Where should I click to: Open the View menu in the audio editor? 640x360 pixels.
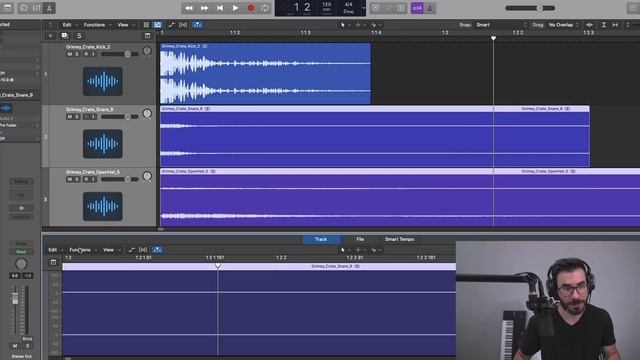coord(109,250)
